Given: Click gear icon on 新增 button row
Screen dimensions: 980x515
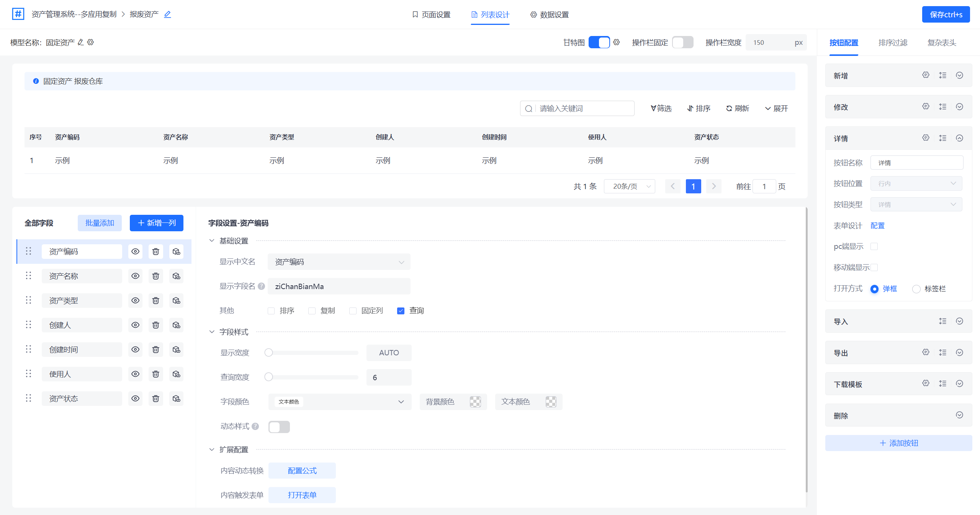Looking at the screenshot, I should click(x=926, y=75).
